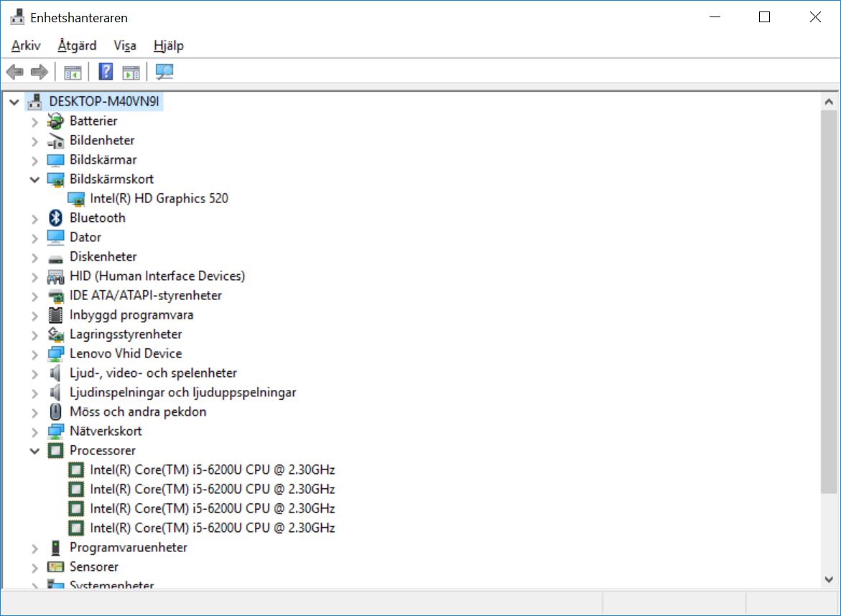Screen dimensions: 841x616
Task: Click the back navigation arrow icon
Action: pyautogui.click(x=14, y=71)
